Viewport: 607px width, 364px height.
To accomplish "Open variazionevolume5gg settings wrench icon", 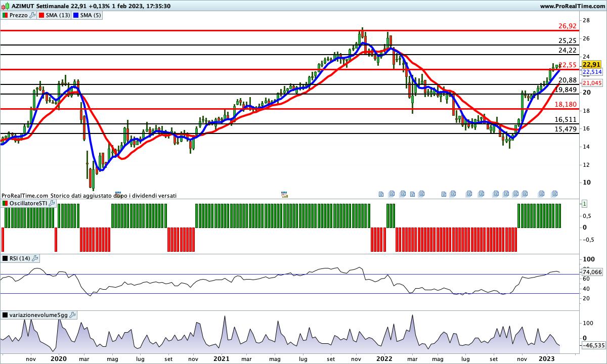I will point(72,315).
